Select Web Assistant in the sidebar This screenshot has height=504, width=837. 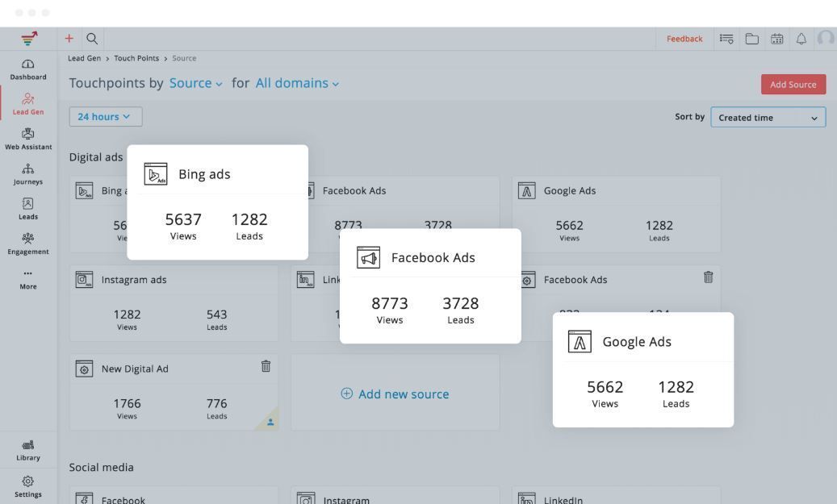coord(28,140)
